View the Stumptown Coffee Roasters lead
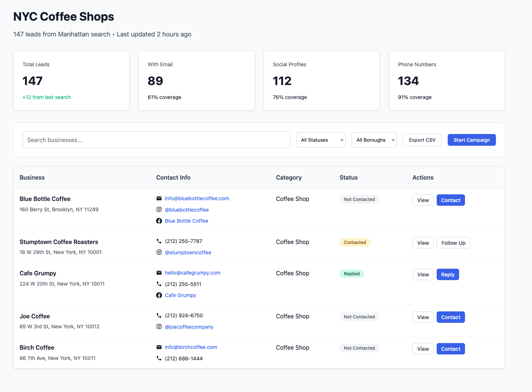Screen dimensions: 532x392 (423, 243)
